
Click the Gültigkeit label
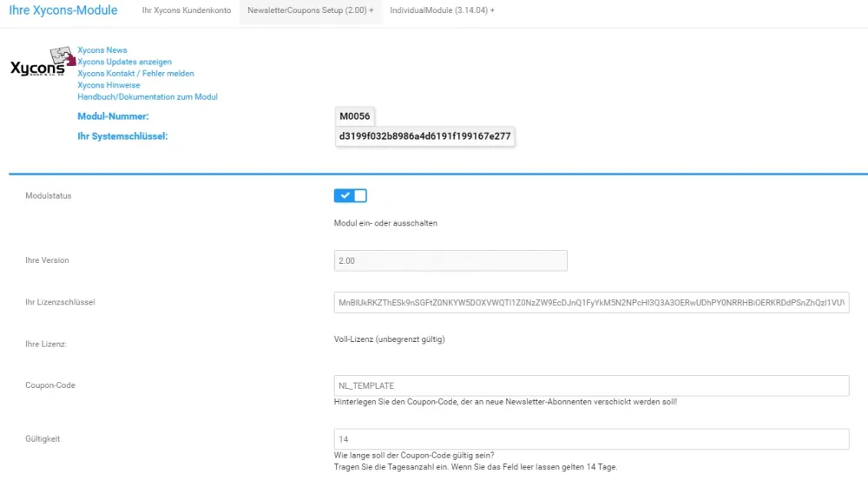(x=43, y=439)
